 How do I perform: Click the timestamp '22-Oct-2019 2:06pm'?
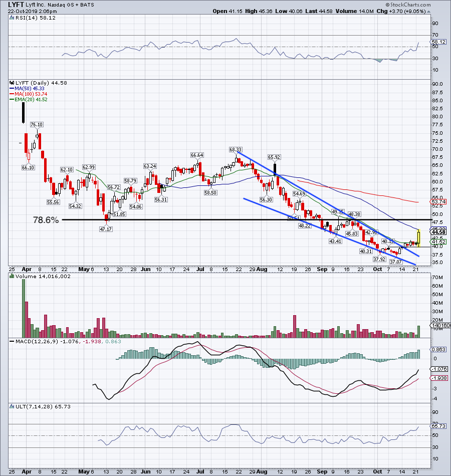point(32,11)
